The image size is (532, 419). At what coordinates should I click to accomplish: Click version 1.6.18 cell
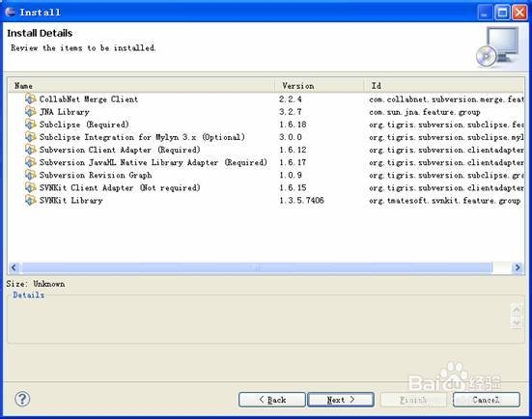click(293, 125)
